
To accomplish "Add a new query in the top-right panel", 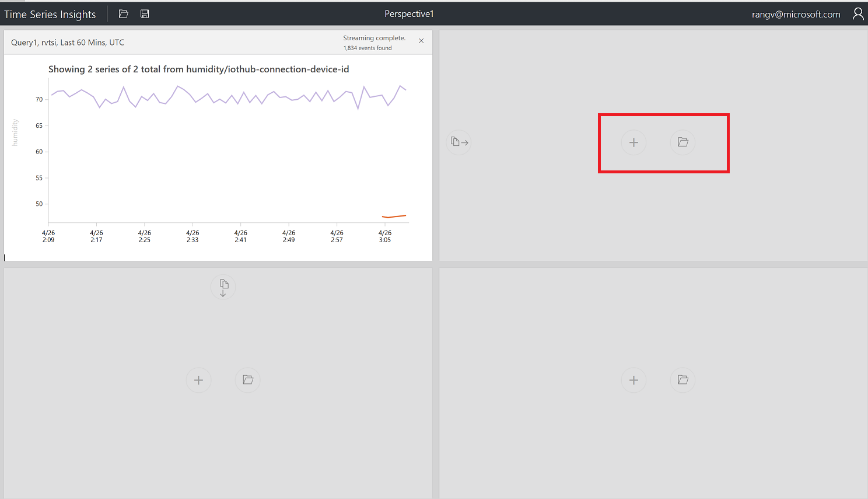I will 633,142.
